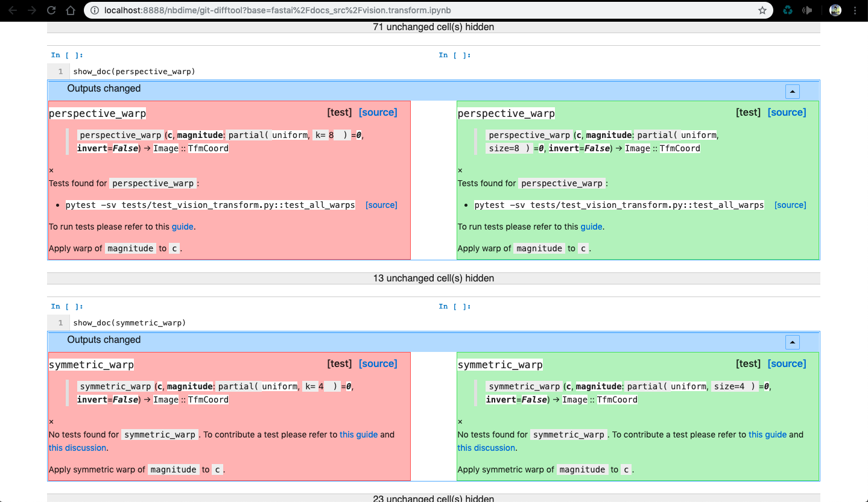Close tests note with × in added perspective_warp
Screen dimensions: 868x502
coord(460,171)
